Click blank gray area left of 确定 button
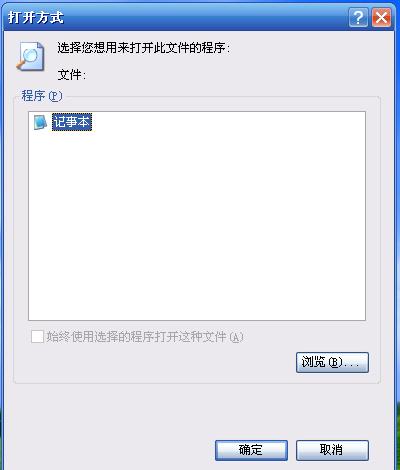Viewport: 400px width, 470px height. tap(110, 450)
